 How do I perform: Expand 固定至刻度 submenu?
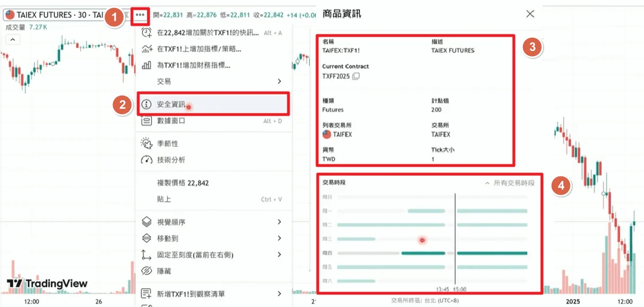point(213,255)
